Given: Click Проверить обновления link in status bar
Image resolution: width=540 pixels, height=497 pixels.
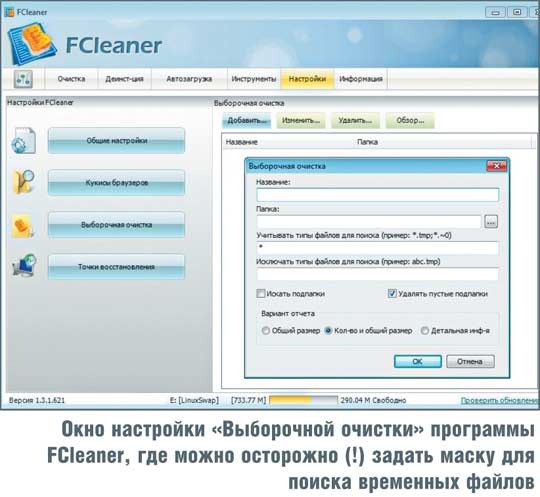Looking at the screenshot, I should coord(500,400).
